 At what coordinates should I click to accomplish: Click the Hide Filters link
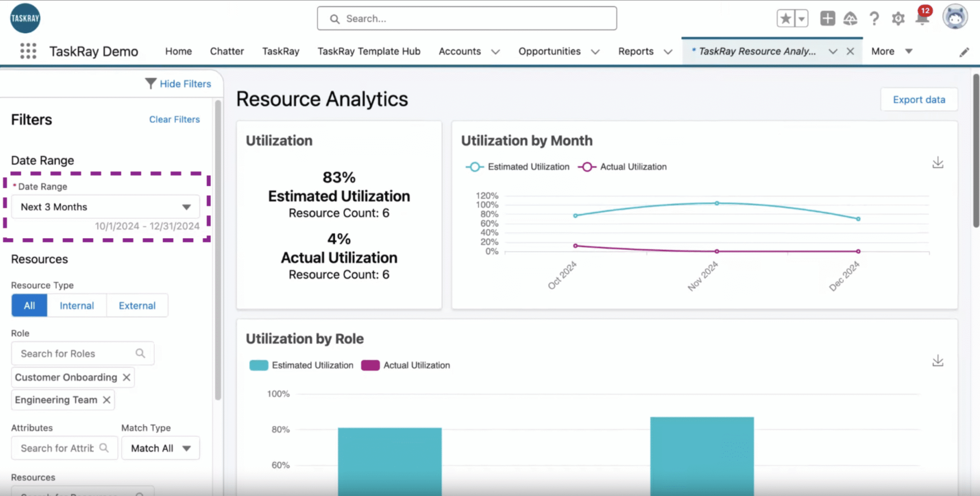(x=185, y=83)
